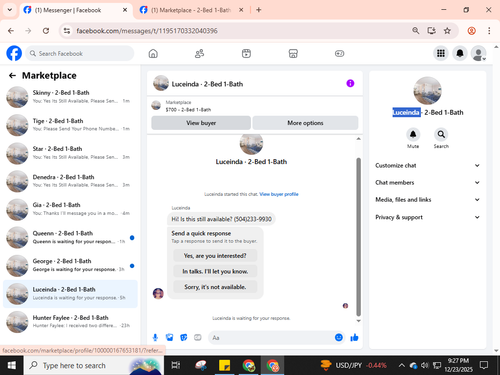Click the back arrow next to Marketplace
The width and height of the screenshot is (500, 375).
[x=12, y=76]
